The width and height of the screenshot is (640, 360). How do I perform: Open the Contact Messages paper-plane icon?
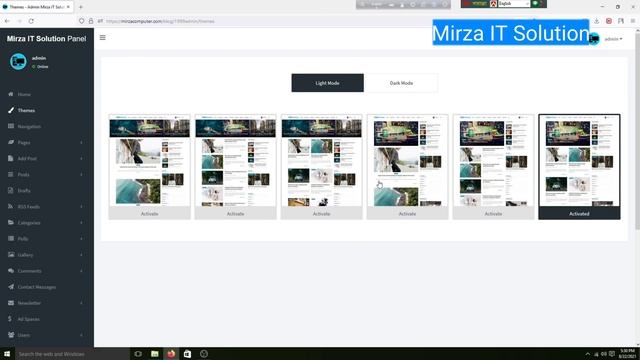point(11,287)
